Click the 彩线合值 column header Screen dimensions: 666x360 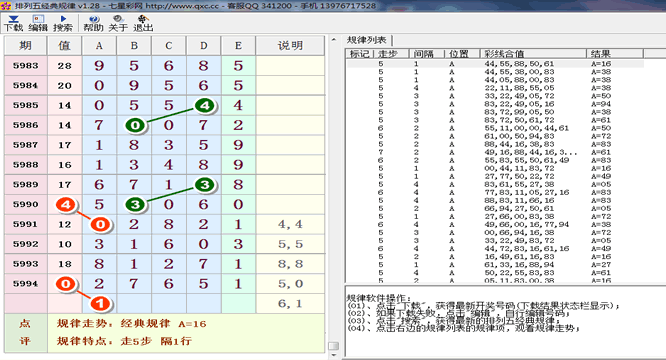[x=533, y=53]
